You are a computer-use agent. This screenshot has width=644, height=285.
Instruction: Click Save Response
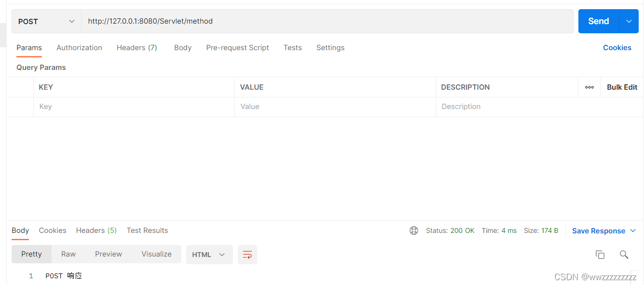599,231
